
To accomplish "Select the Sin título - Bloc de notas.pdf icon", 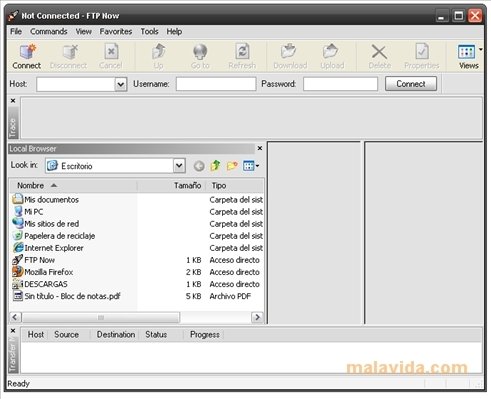I will tap(17, 296).
